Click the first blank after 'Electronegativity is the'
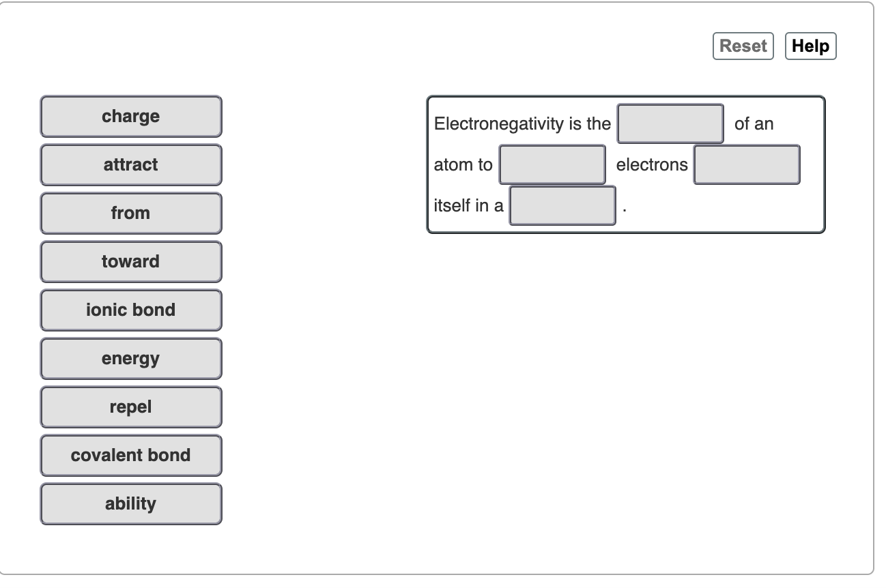Viewport: 886px width, 588px height. click(670, 123)
